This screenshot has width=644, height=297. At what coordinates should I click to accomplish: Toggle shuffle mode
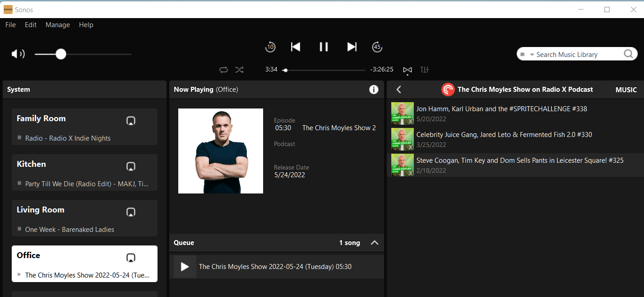click(x=239, y=70)
